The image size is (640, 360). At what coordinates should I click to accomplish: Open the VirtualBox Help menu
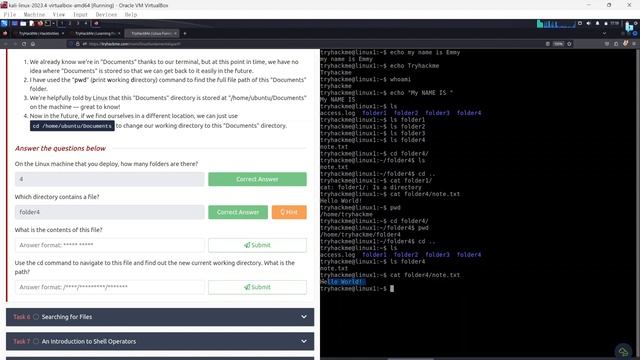click(131, 14)
